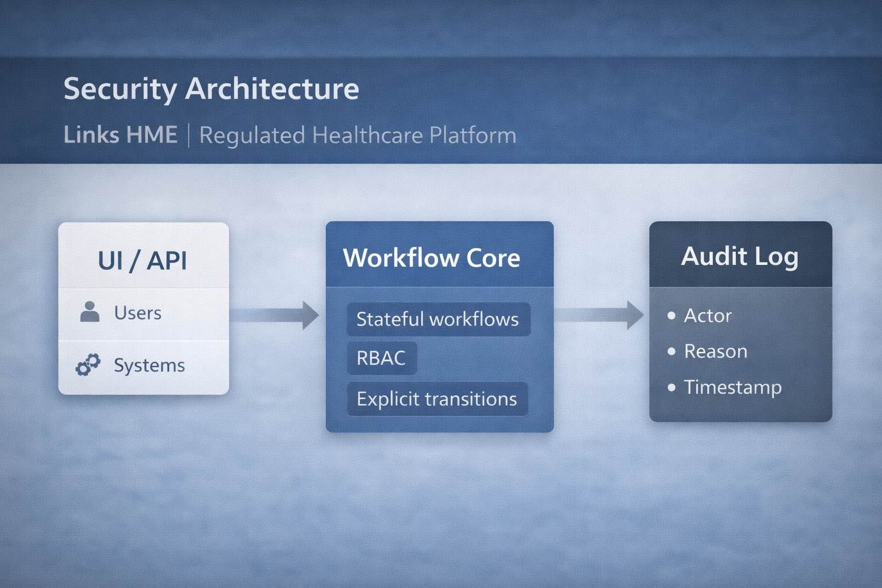
Task: Click the UI / API box title
Action: (x=142, y=261)
